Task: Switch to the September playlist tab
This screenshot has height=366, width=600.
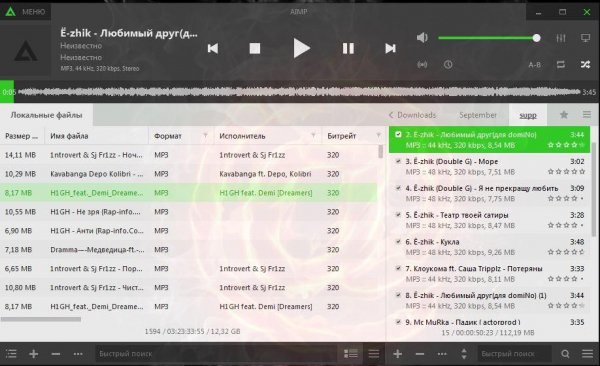Action: point(478,115)
